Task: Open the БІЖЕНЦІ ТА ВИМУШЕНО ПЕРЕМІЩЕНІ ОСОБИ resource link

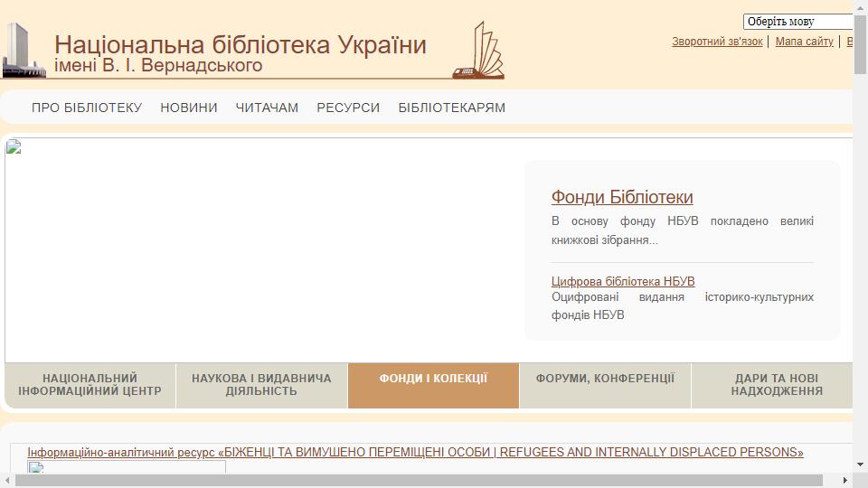Action: (x=415, y=452)
